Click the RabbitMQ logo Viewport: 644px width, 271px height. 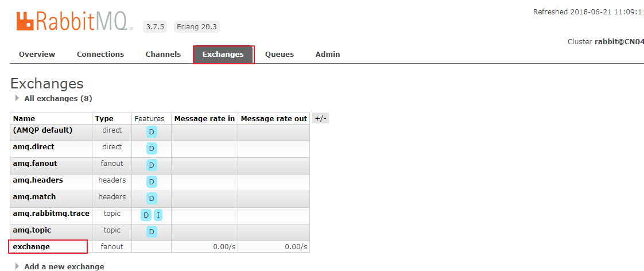coord(75,21)
